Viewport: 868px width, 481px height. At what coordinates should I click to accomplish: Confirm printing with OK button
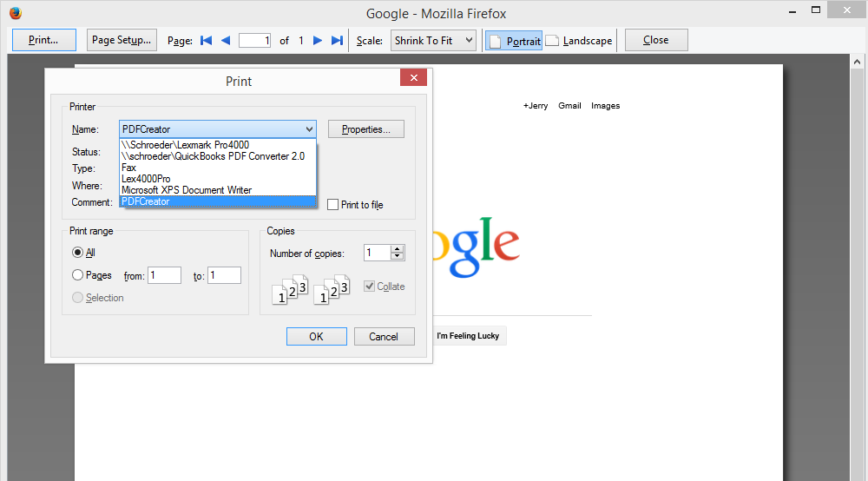[x=317, y=337]
